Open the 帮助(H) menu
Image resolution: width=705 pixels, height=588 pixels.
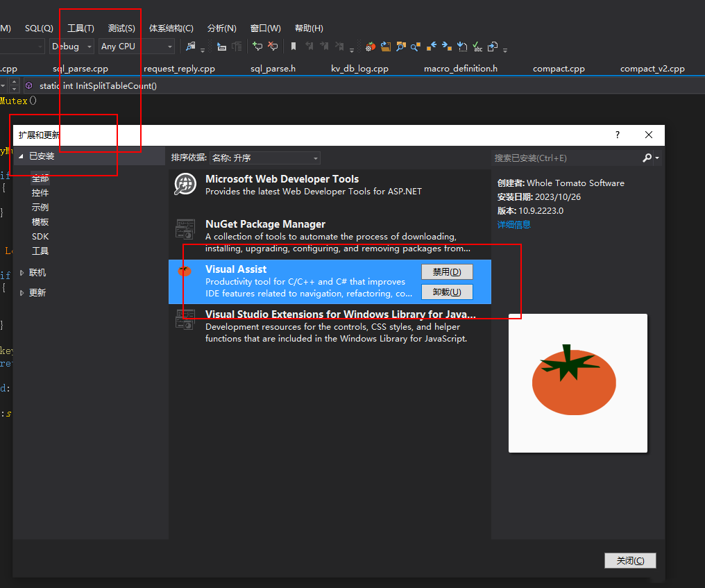(x=309, y=28)
